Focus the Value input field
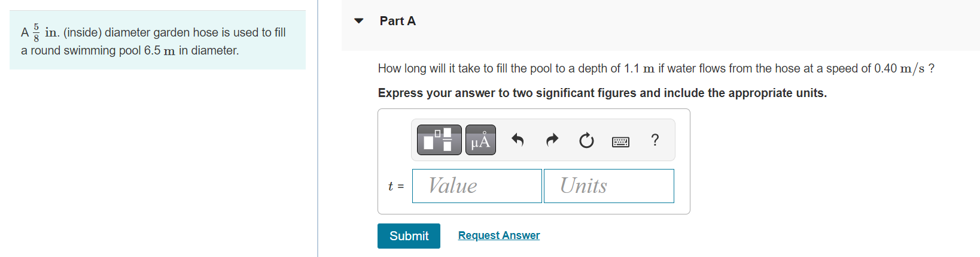The height and width of the screenshot is (257, 980). [477, 186]
